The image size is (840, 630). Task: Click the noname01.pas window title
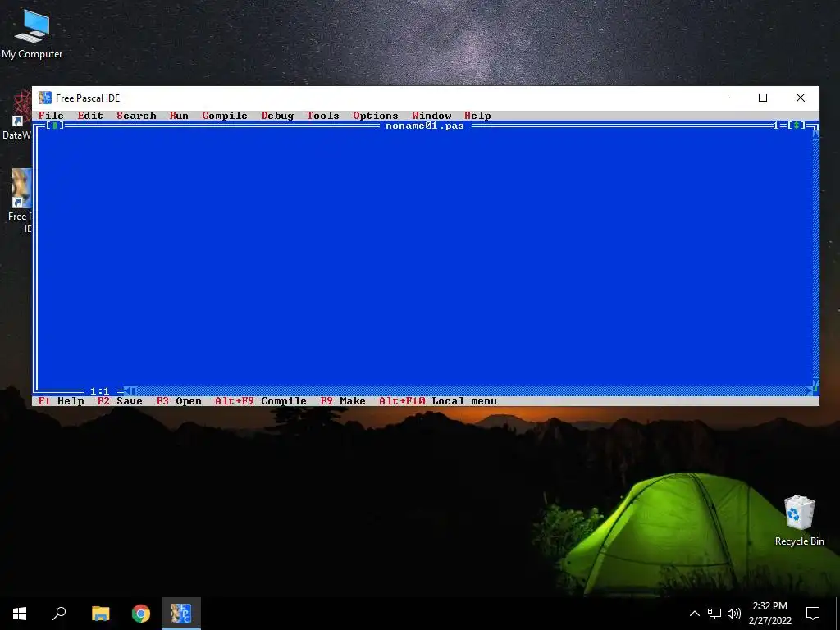click(x=425, y=126)
